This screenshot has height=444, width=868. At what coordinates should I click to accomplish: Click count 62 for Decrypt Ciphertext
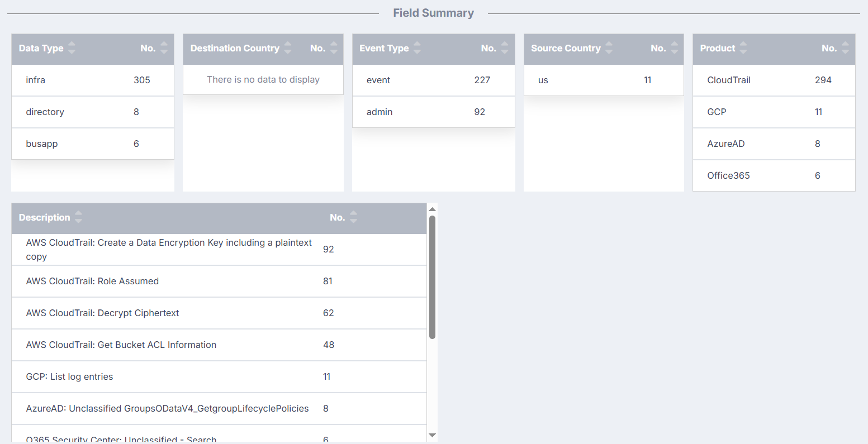point(329,313)
